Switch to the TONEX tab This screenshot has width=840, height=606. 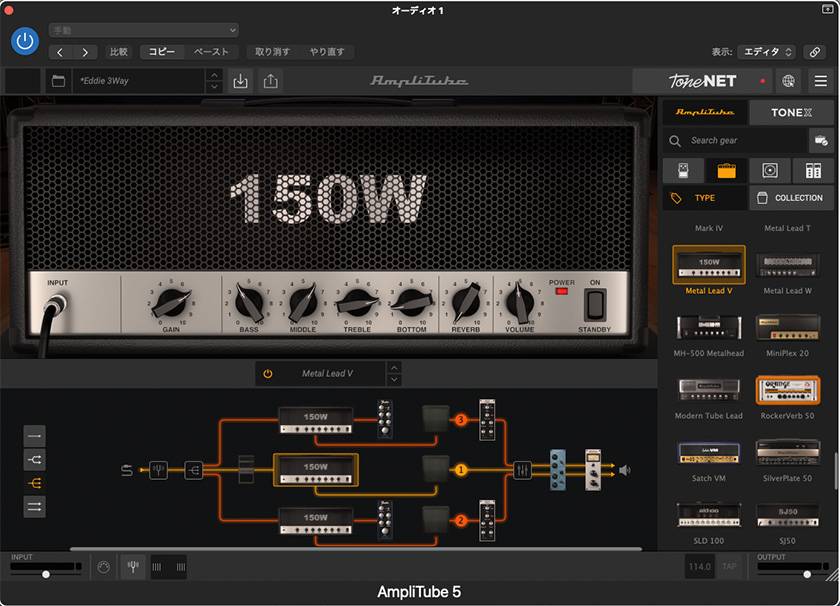[791, 113]
